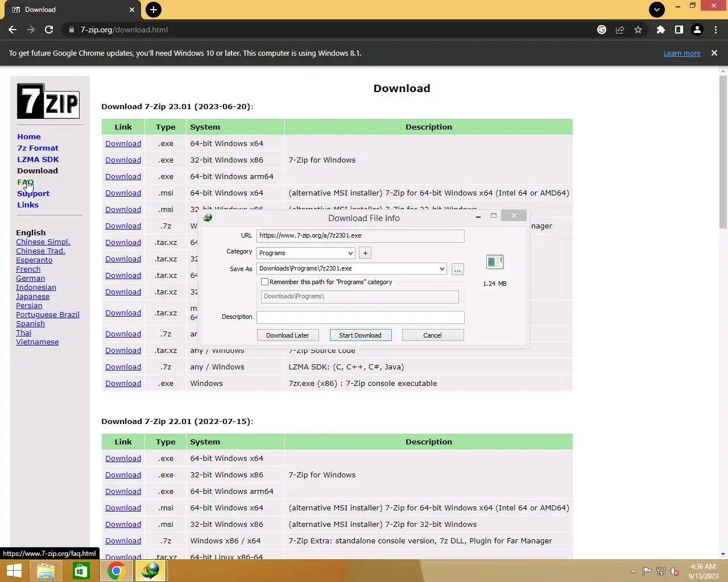Open the 7z Format sidebar link
The width and height of the screenshot is (728, 582).
point(38,148)
